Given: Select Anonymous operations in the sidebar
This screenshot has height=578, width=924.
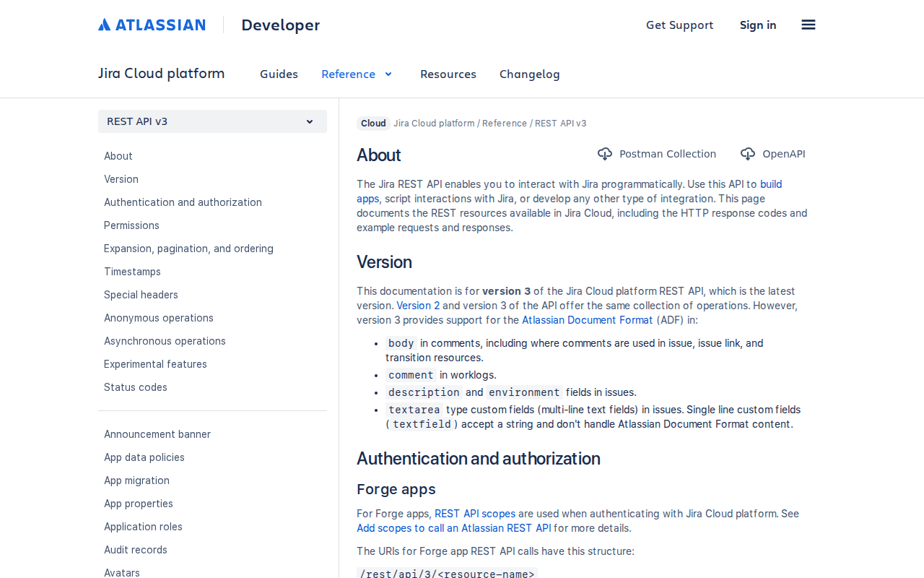Looking at the screenshot, I should 159,318.
